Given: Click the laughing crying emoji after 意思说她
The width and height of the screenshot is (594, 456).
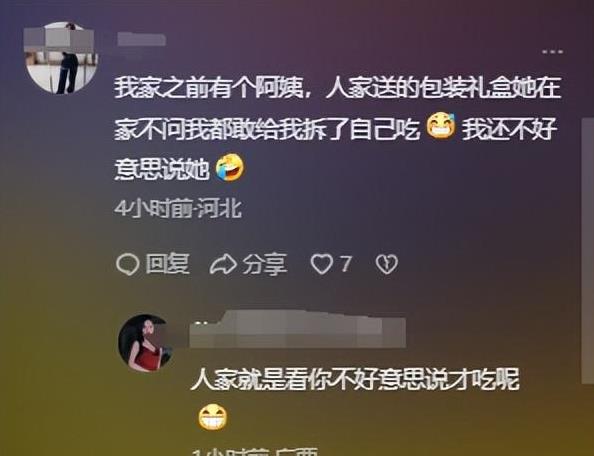Looking at the screenshot, I should pyautogui.click(x=230, y=167).
